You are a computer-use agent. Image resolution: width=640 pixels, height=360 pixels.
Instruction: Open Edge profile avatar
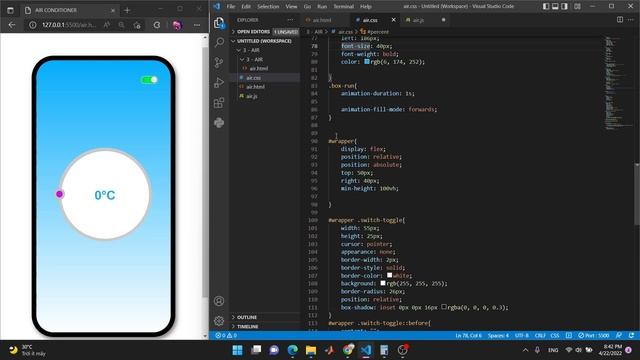(177, 25)
